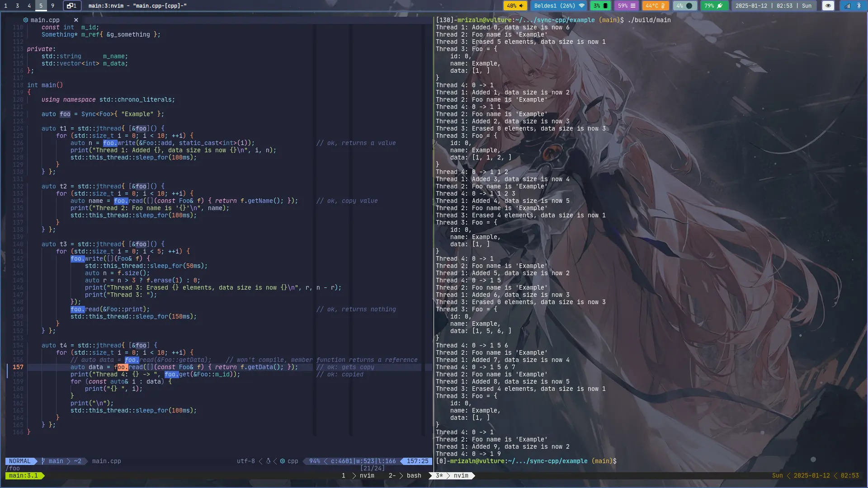Switch to workspace 3

click(17, 6)
